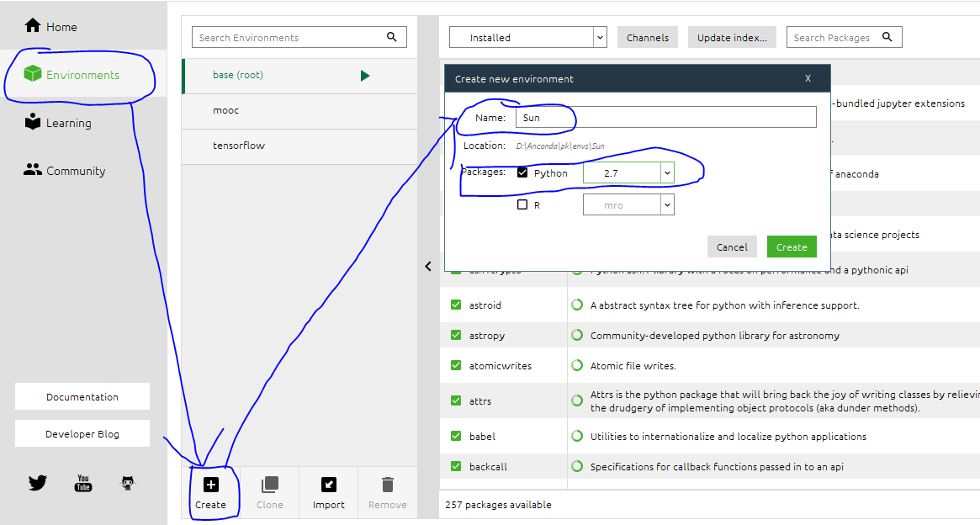Create a new environment from the bottom toolbar
Screen dimensions: 980x525
[x=210, y=492]
